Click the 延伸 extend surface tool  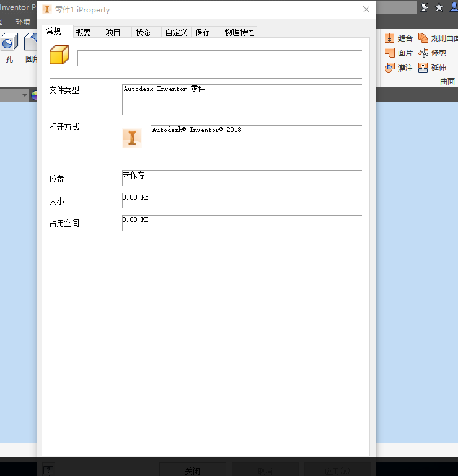point(432,68)
